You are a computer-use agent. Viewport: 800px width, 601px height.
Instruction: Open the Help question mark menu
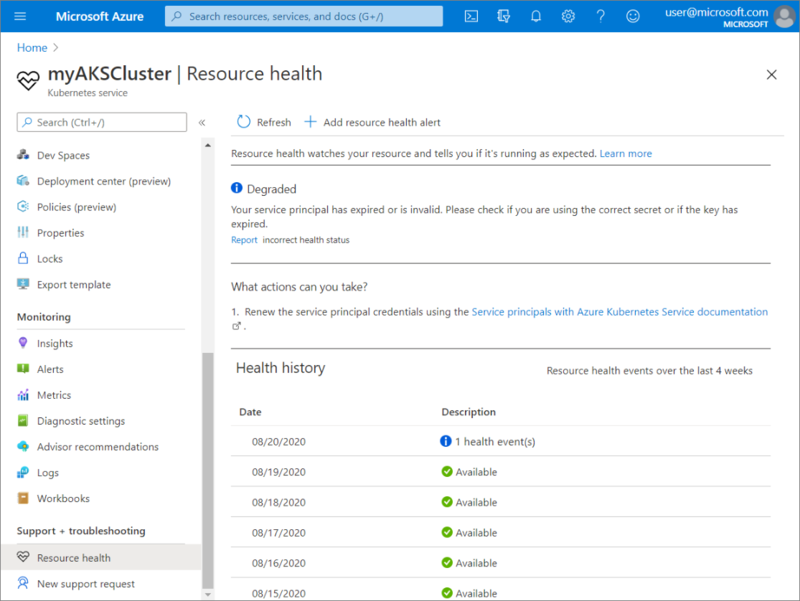[600, 16]
